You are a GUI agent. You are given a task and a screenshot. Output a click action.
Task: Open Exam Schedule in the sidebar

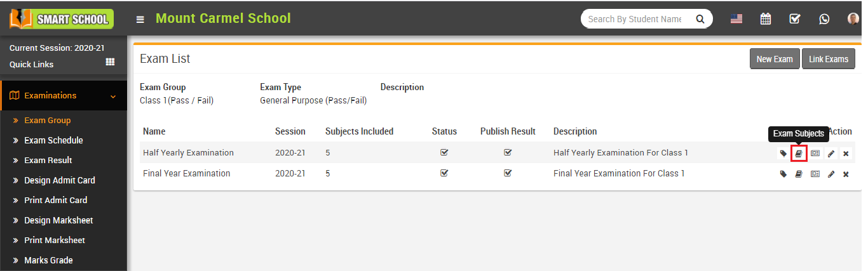pos(53,140)
